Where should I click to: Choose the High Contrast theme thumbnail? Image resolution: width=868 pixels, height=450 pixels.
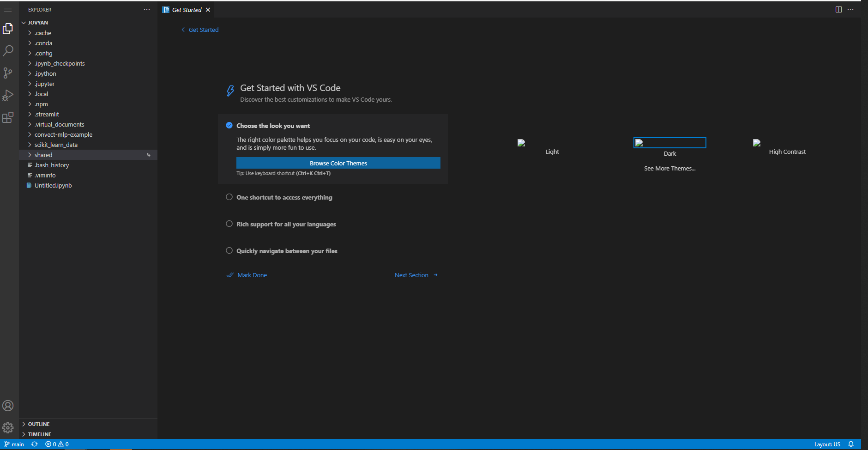787,147
